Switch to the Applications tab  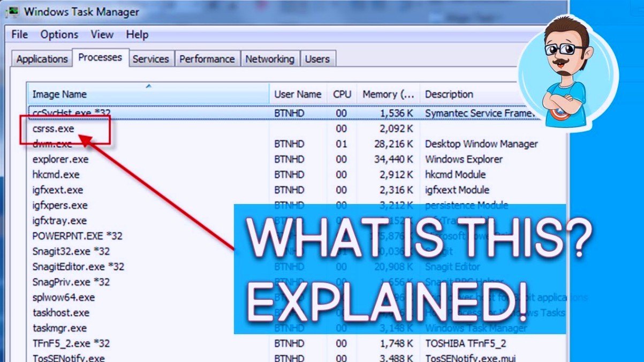click(41, 59)
